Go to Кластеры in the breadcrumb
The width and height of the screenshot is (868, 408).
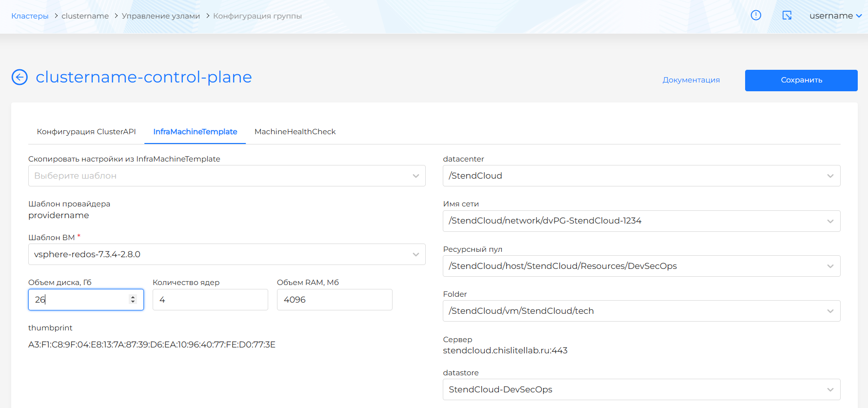[x=30, y=16]
